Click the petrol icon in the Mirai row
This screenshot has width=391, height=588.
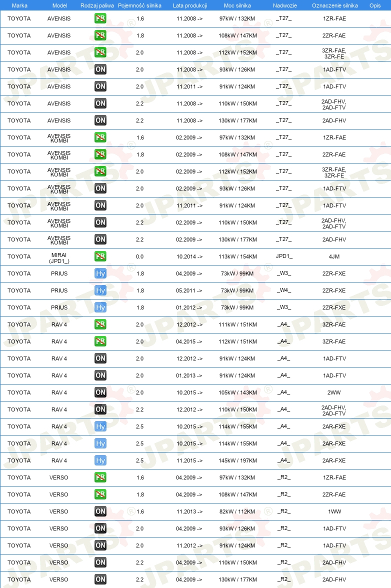[x=100, y=256]
